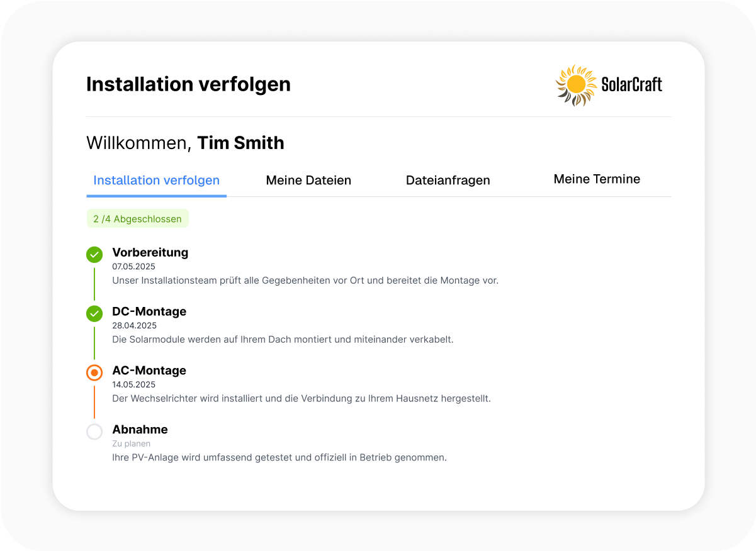Click the description starting with Die Solarmodule

283,340
